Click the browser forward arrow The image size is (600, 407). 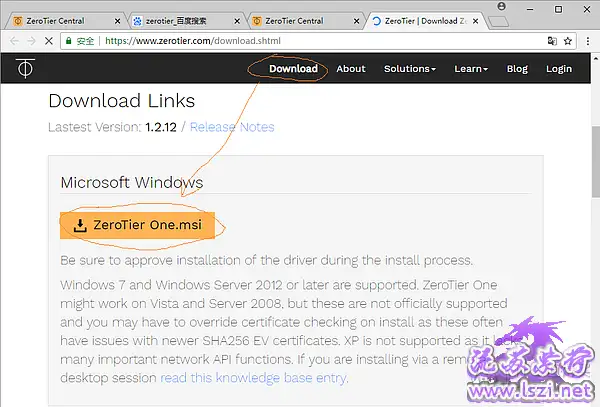[x=31, y=41]
